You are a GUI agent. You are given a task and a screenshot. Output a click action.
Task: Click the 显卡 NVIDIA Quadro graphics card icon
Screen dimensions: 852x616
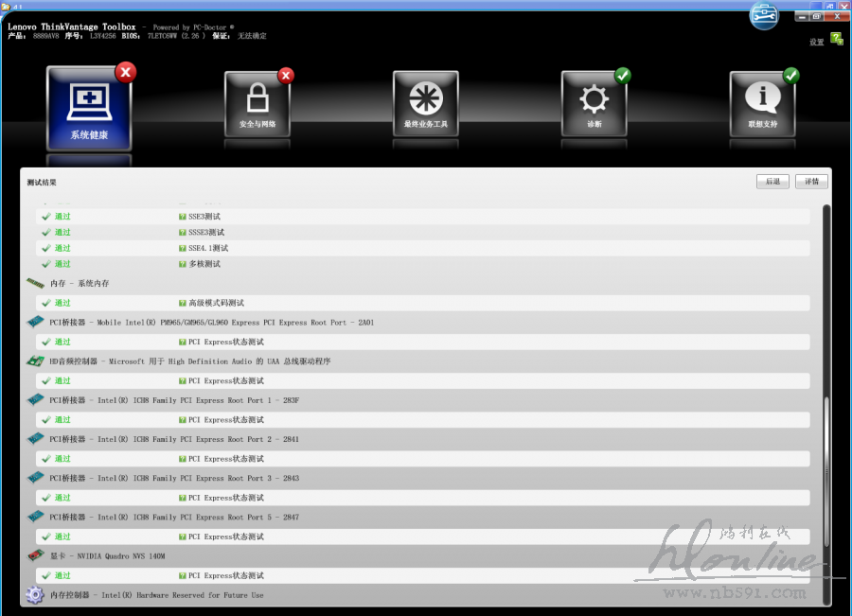pyautogui.click(x=35, y=555)
